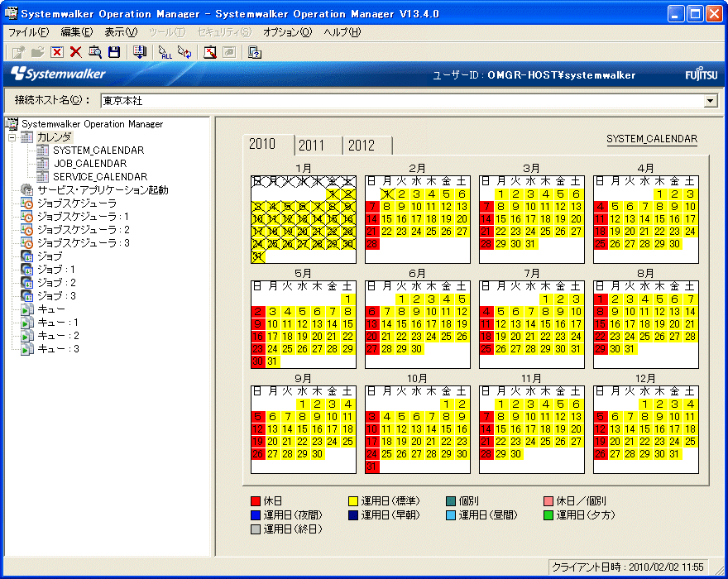Select ジョブスケジューラ:3 tree item

pyautogui.click(x=83, y=243)
